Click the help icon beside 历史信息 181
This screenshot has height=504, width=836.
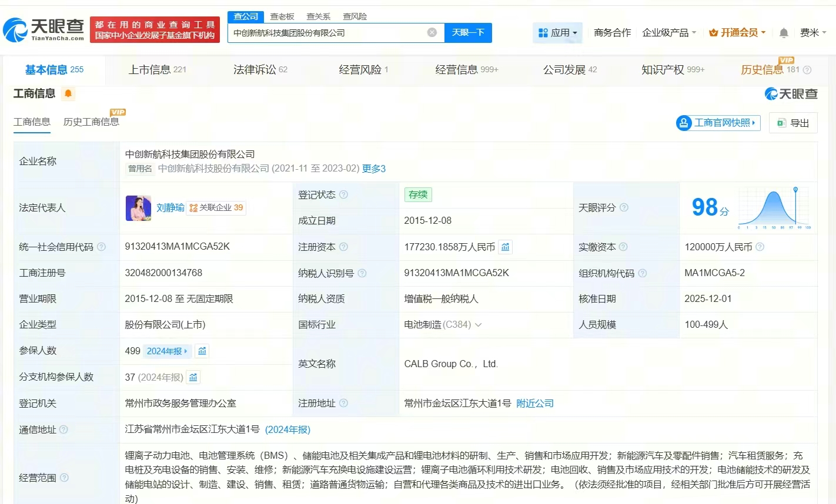tap(807, 70)
